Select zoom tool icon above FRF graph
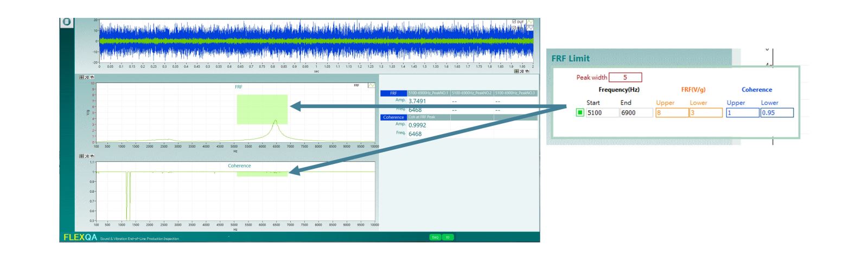The width and height of the screenshot is (868, 260). pyautogui.click(x=87, y=78)
